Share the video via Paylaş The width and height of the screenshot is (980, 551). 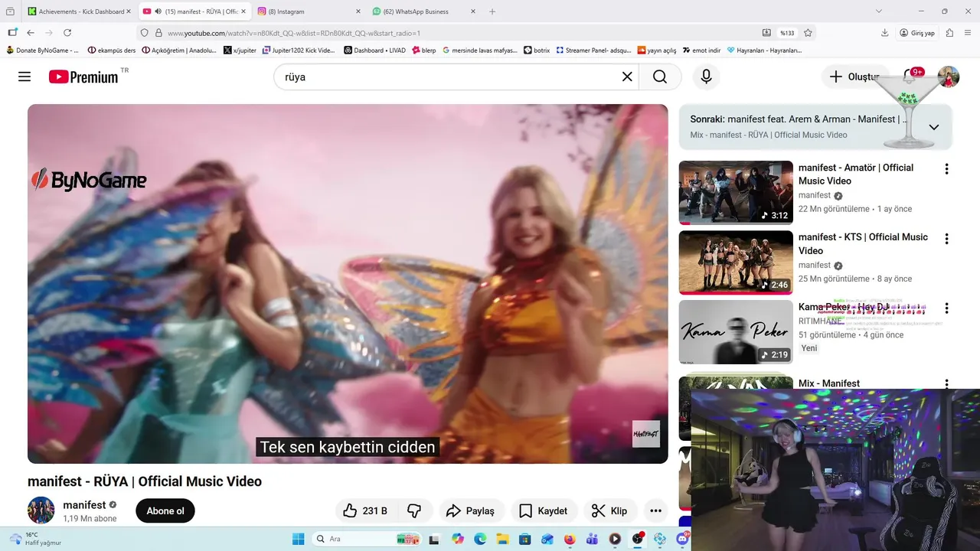[x=470, y=510]
